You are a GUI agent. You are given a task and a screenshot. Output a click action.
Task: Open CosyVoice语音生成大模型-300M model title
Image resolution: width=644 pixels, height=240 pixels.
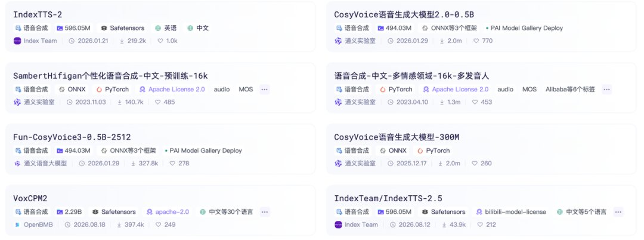pos(397,137)
